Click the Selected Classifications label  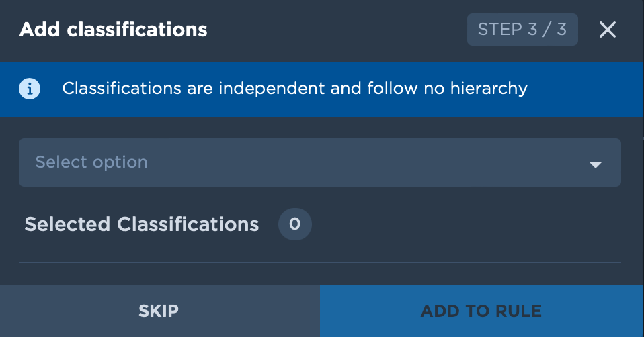(x=142, y=224)
